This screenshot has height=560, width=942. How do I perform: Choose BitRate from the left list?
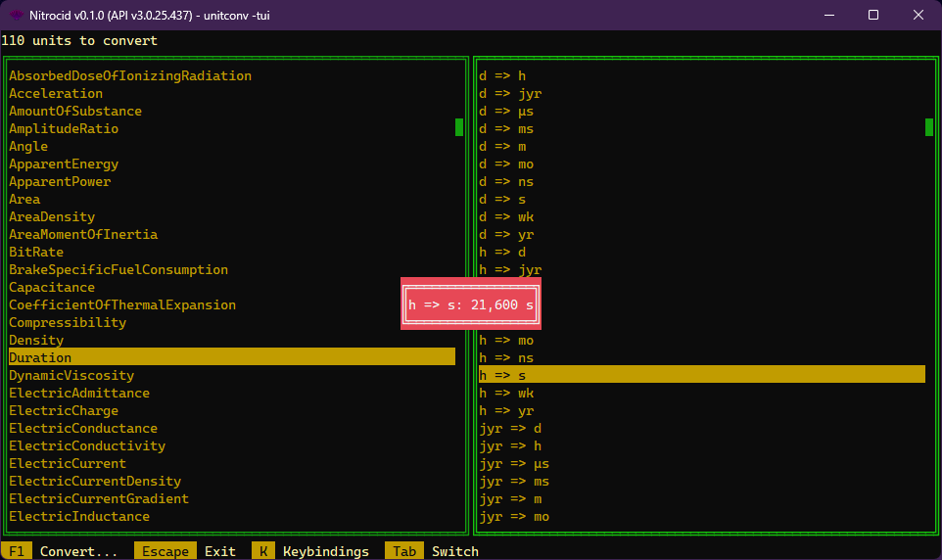pyautogui.click(x=36, y=253)
